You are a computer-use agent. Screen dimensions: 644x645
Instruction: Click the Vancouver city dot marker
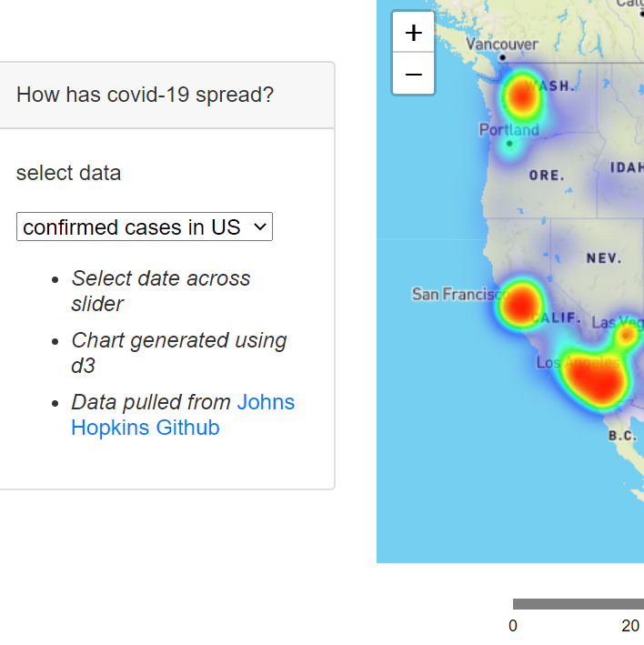(502, 57)
